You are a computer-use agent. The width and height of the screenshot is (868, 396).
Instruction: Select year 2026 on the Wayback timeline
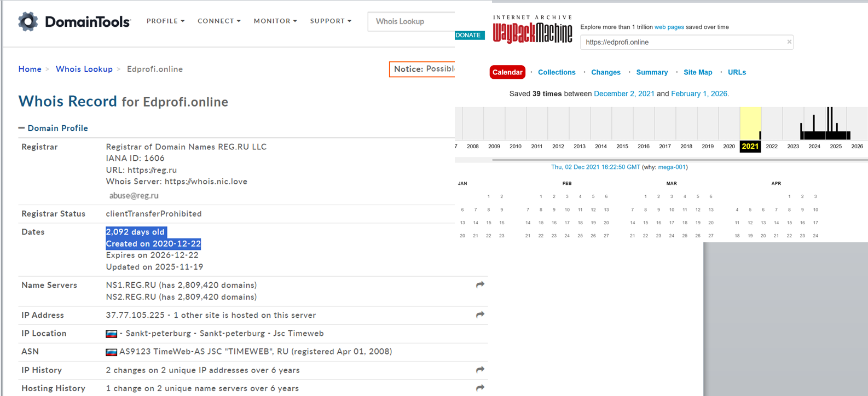857,146
